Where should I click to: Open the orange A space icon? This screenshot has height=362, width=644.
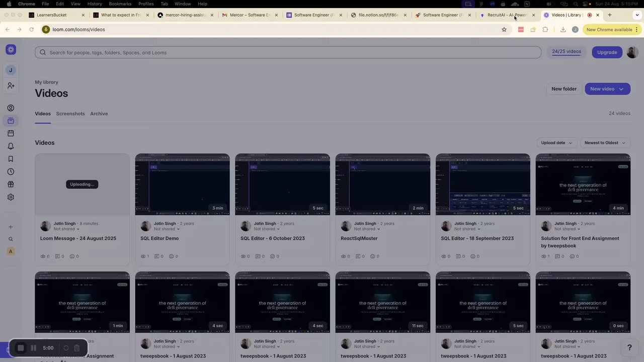click(x=11, y=251)
